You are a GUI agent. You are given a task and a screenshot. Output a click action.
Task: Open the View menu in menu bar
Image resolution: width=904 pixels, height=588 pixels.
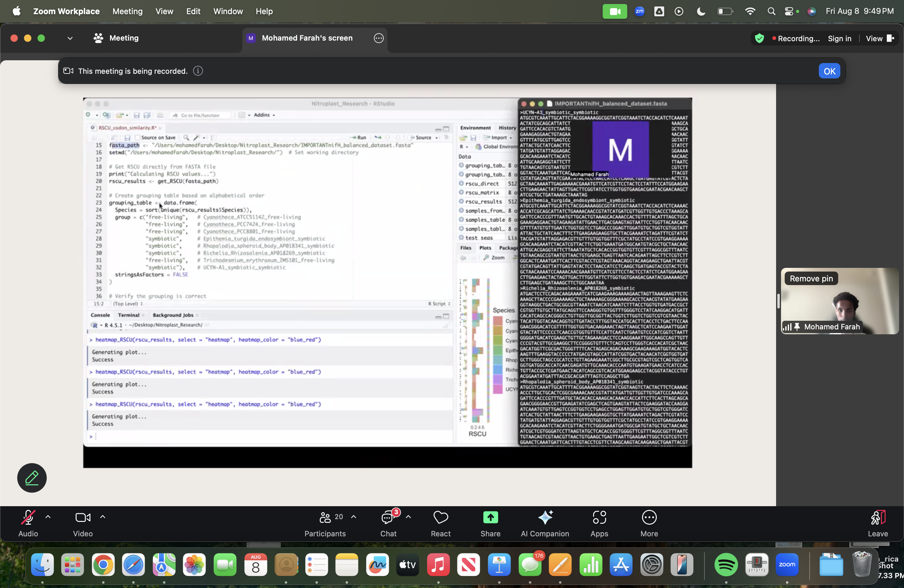pyautogui.click(x=164, y=11)
